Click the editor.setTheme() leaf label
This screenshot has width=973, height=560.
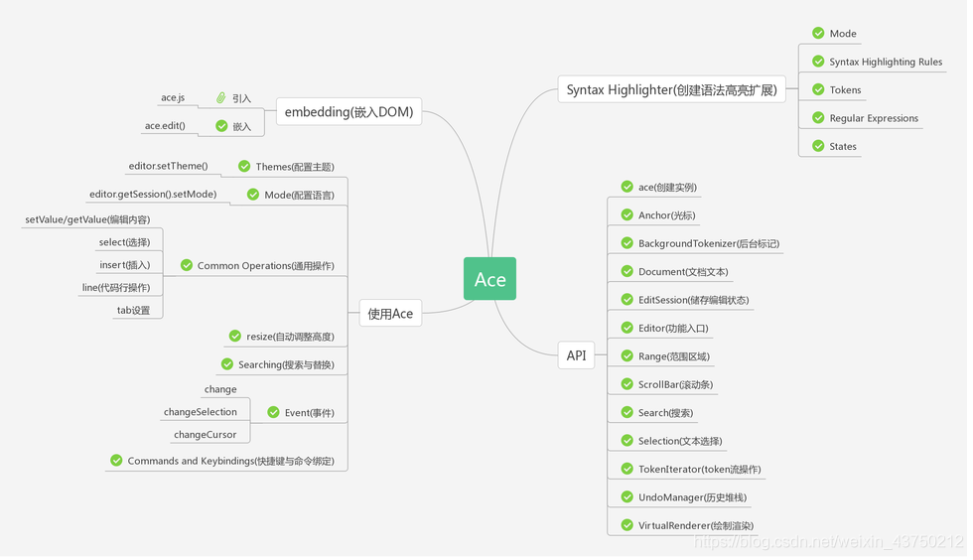pyautogui.click(x=168, y=166)
